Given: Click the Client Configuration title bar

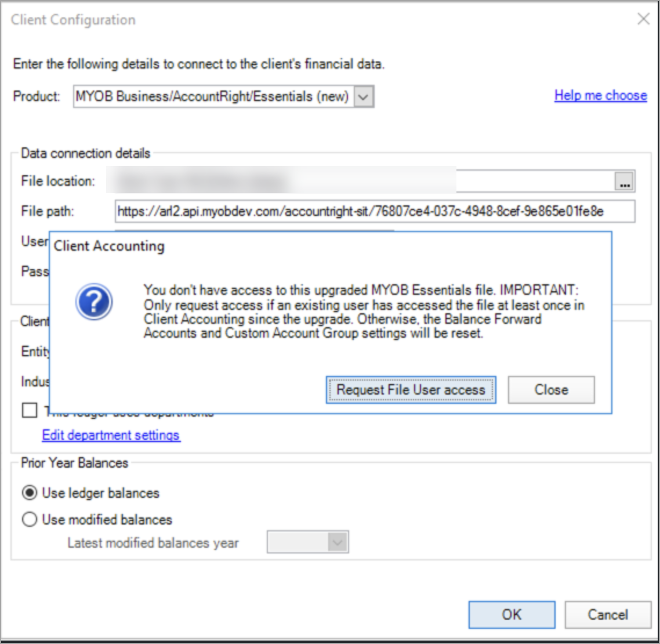Looking at the screenshot, I should point(72,19).
